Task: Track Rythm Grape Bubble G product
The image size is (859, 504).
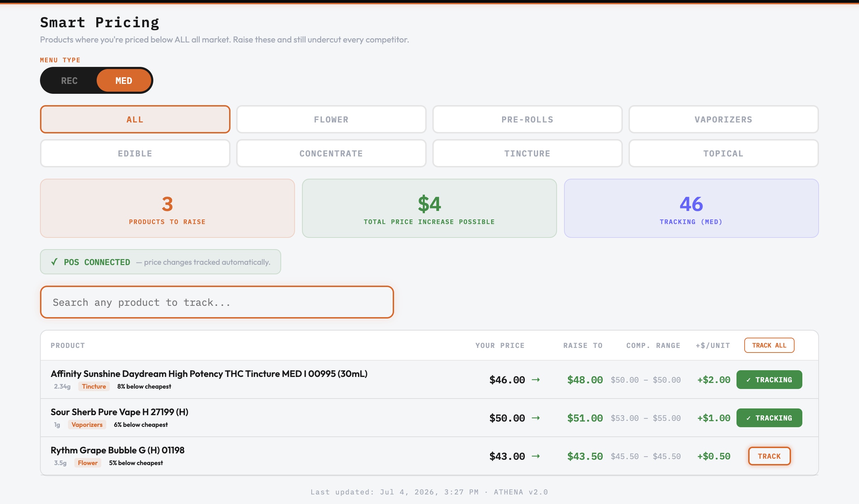Action: [769, 456]
